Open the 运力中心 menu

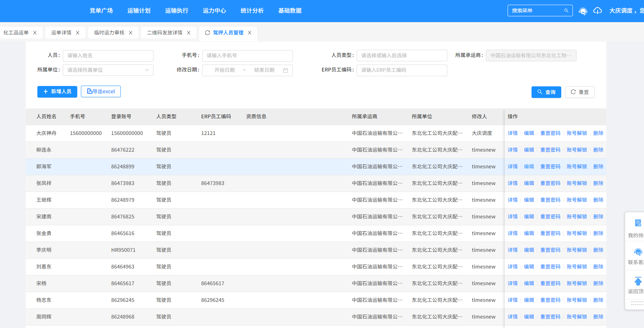coord(214,11)
